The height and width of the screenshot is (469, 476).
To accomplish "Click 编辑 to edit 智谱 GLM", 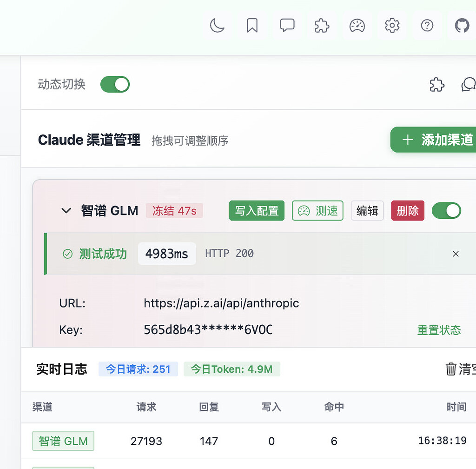I will 367,210.
